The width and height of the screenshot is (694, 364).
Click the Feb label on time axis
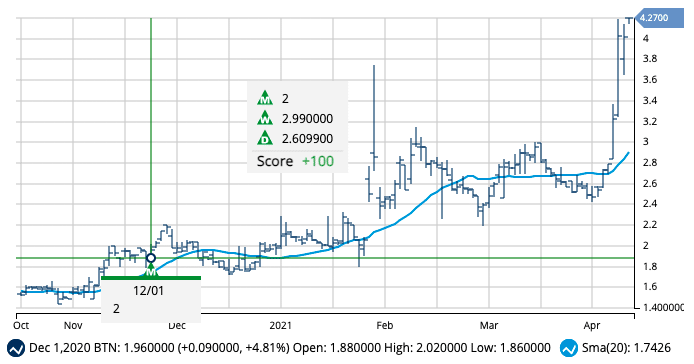(385, 325)
